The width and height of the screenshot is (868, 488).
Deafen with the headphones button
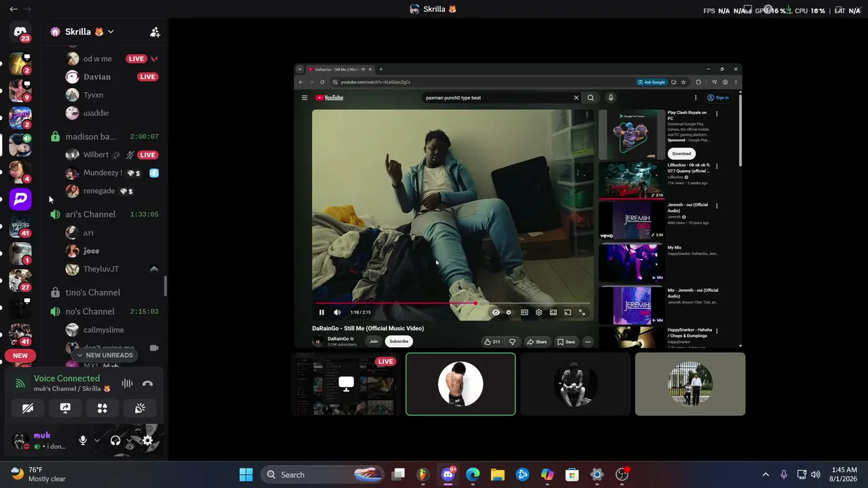point(115,441)
